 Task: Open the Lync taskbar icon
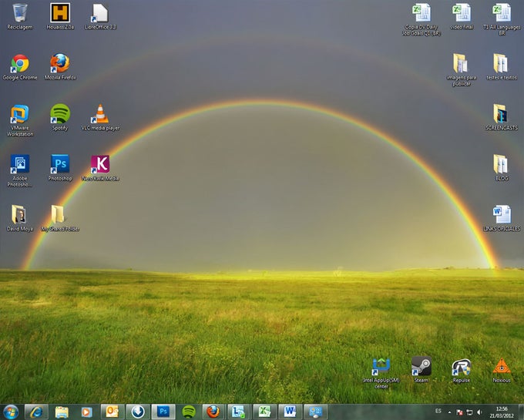pyautogui.click(x=240, y=412)
